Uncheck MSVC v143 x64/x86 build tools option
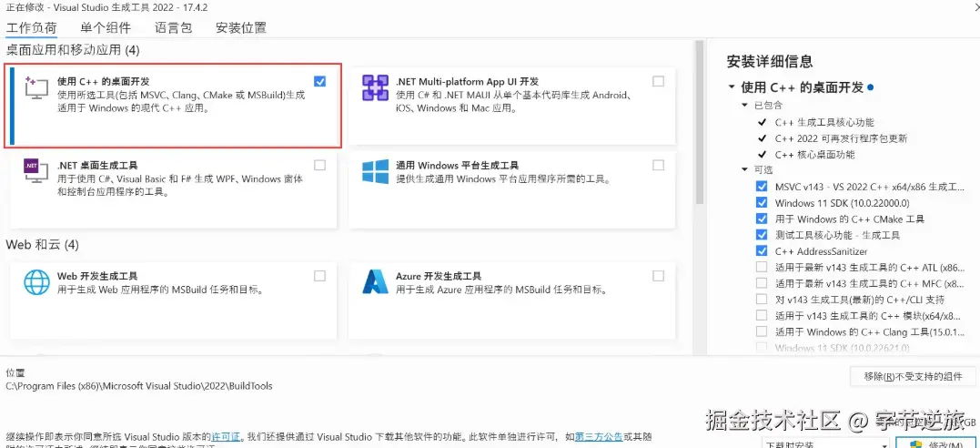 pyautogui.click(x=762, y=187)
